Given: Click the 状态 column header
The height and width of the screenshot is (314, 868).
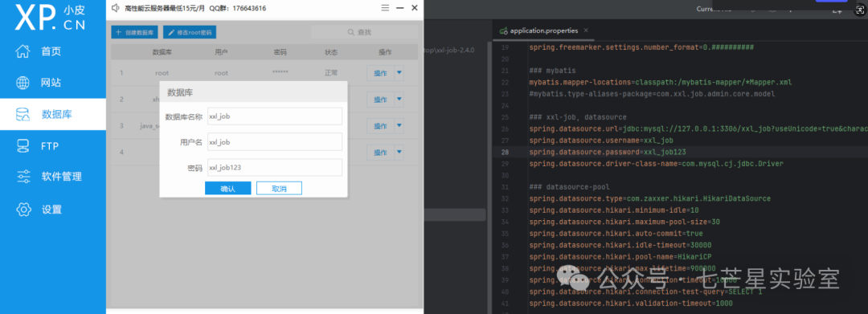Looking at the screenshot, I should tap(331, 52).
